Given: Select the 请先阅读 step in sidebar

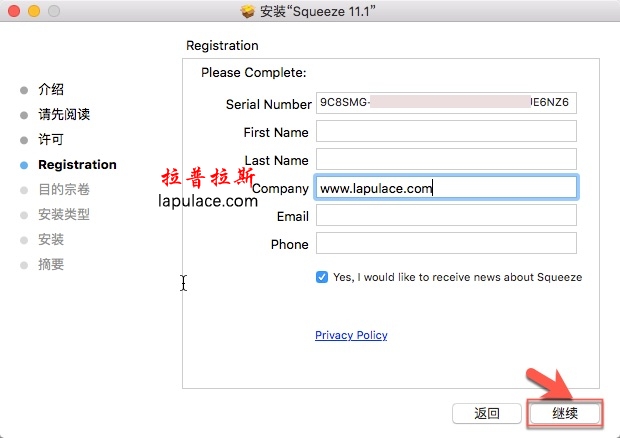Looking at the screenshot, I should click(x=64, y=115).
